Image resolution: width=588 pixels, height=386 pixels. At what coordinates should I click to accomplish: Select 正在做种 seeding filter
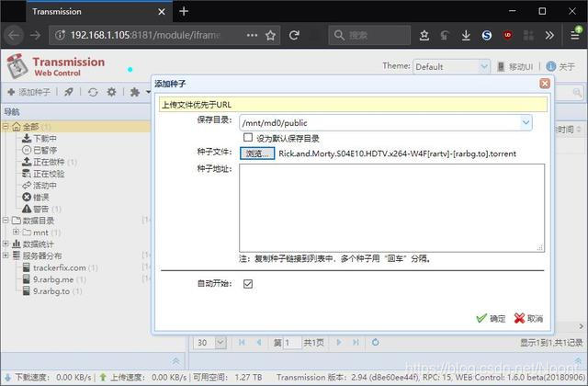49,162
